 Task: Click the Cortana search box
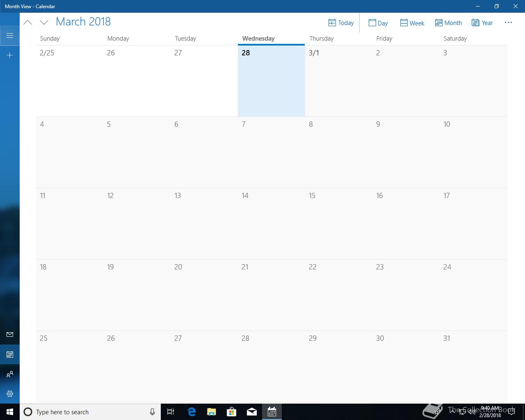coord(90,412)
